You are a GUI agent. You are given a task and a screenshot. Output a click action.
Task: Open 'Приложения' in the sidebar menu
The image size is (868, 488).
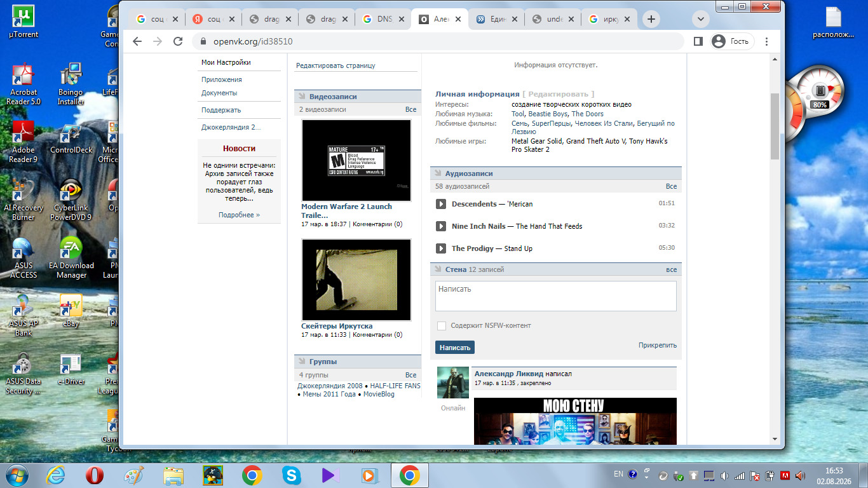[x=222, y=79]
